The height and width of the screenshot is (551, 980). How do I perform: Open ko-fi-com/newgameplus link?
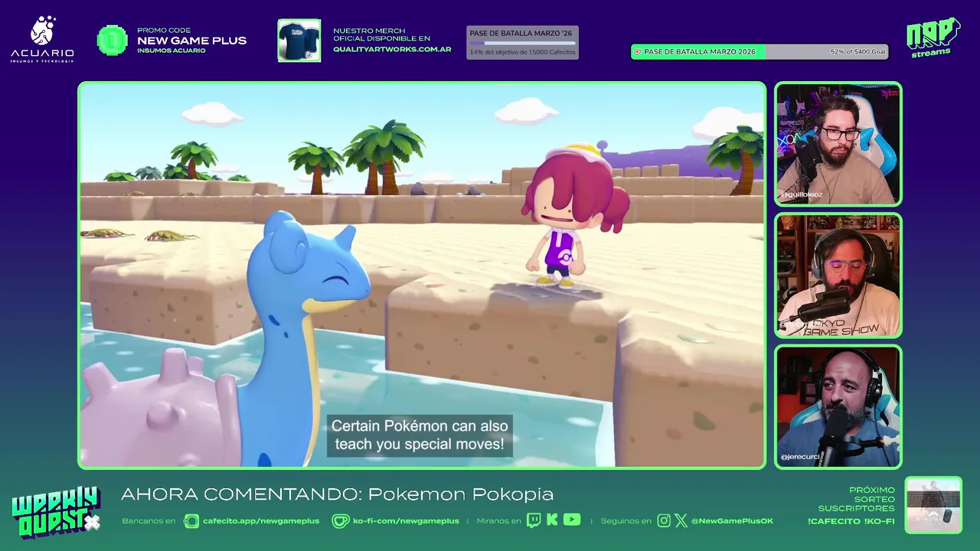click(406, 521)
